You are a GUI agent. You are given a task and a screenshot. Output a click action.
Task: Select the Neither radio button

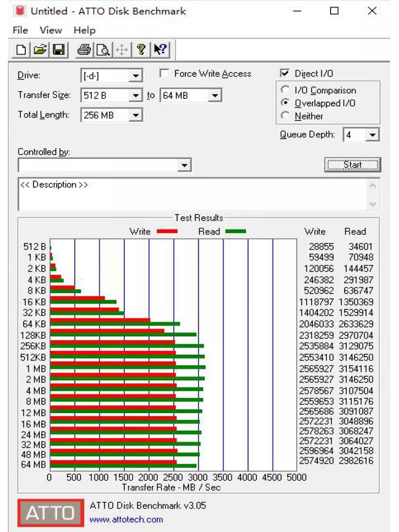click(286, 116)
